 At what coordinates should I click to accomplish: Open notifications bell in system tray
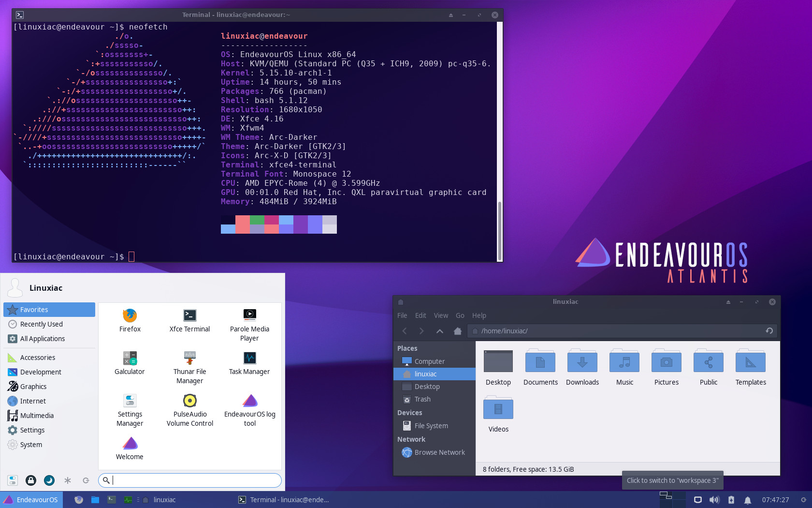[748, 500]
